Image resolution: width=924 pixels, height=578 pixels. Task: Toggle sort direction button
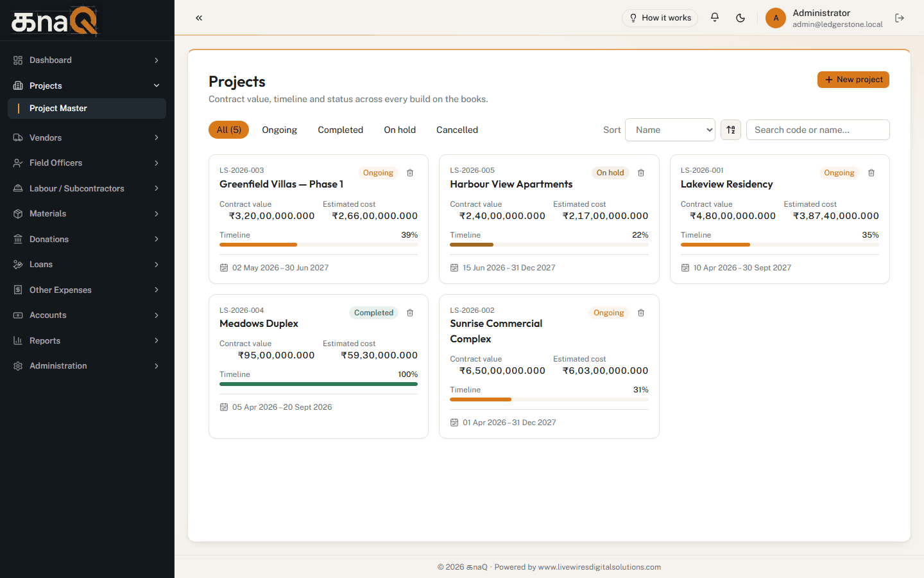731,130
